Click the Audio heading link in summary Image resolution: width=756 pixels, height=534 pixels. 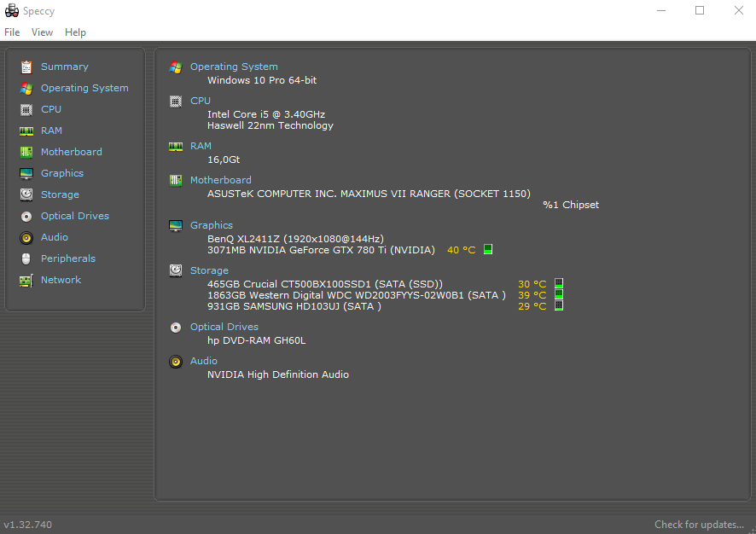click(203, 361)
